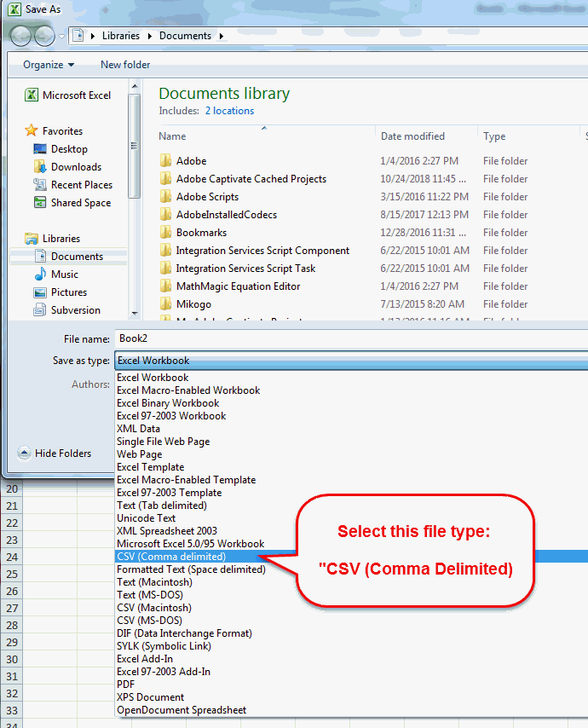Click the Forward navigation arrow button

44,36
